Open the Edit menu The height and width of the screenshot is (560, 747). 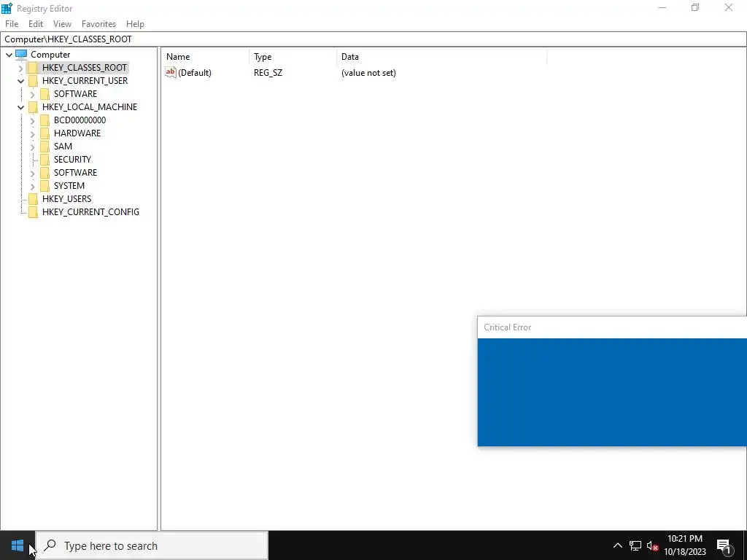pyautogui.click(x=36, y=24)
